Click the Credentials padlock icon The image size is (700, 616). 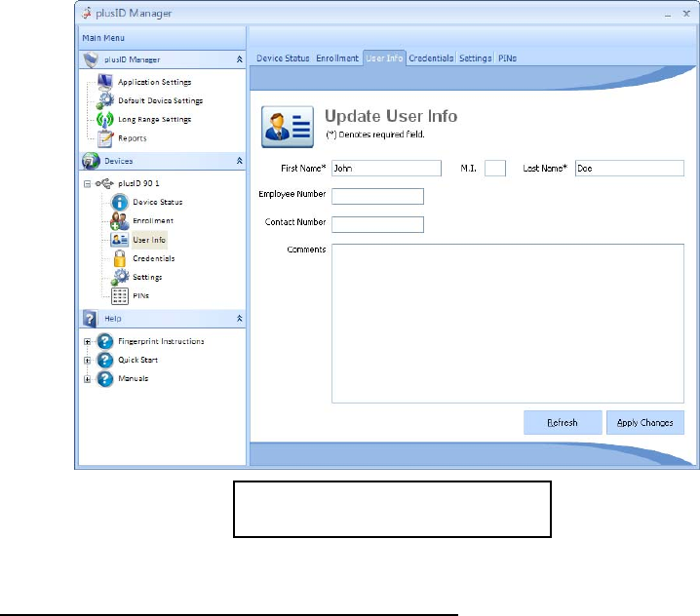(120, 258)
